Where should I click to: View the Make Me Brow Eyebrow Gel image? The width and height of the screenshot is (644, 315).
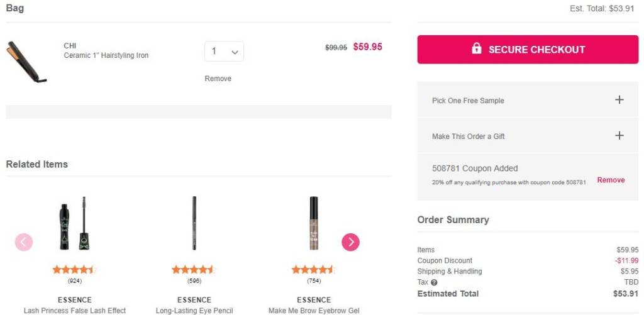pyautogui.click(x=314, y=223)
